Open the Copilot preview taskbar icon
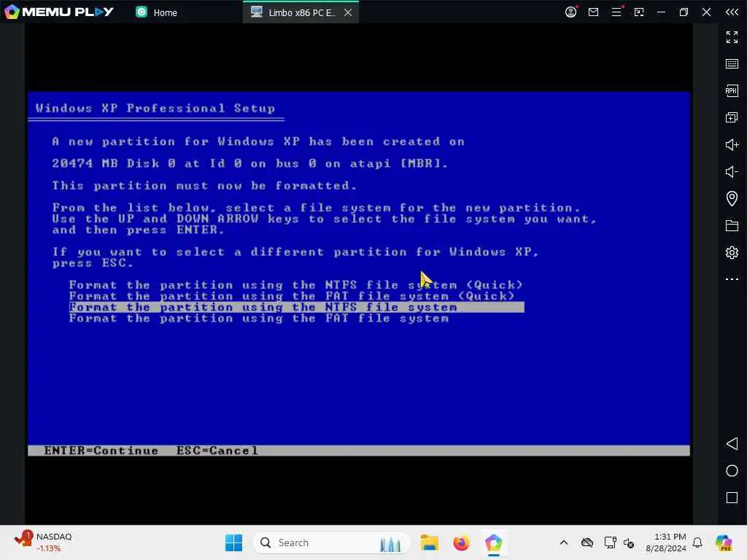The image size is (747, 560). [724, 542]
